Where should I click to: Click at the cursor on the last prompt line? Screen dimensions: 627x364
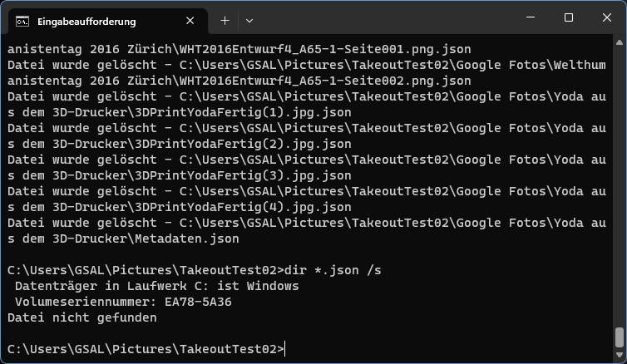pos(285,349)
